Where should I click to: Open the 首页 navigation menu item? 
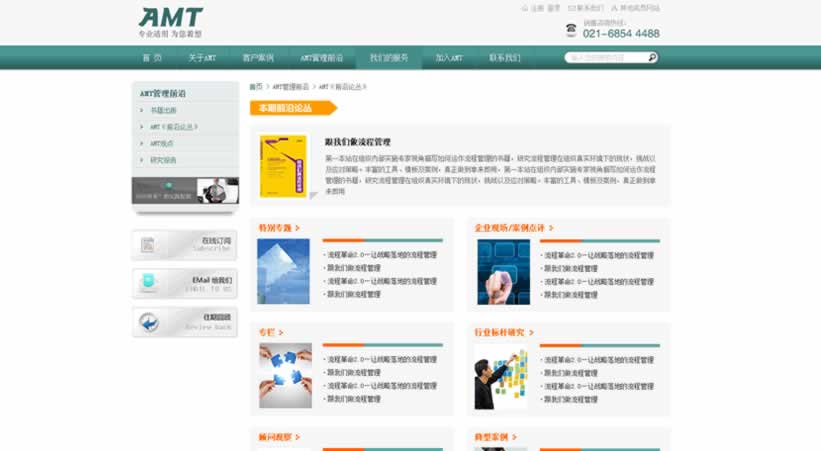[152, 58]
